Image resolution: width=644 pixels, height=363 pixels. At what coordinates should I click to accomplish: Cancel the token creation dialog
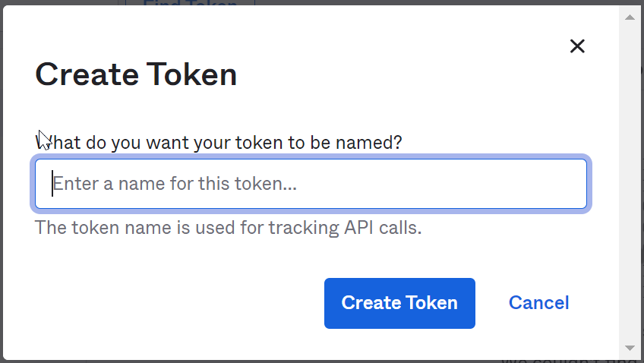tap(538, 303)
